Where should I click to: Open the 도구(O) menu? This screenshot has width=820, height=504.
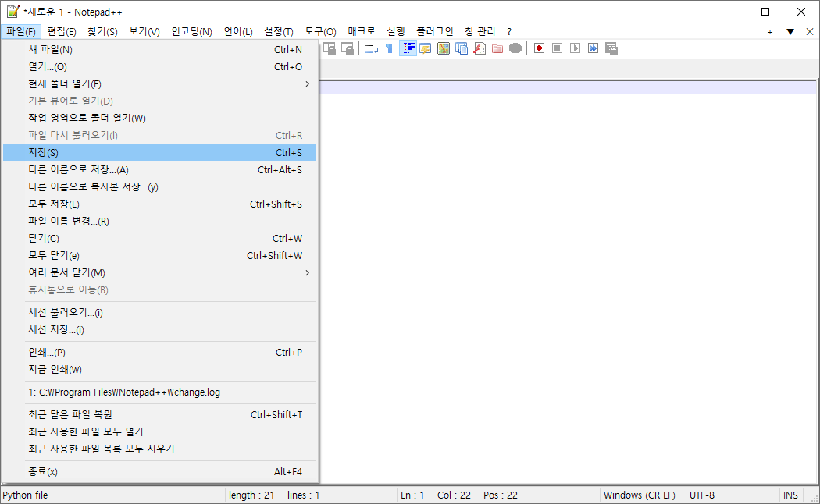tap(320, 32)
